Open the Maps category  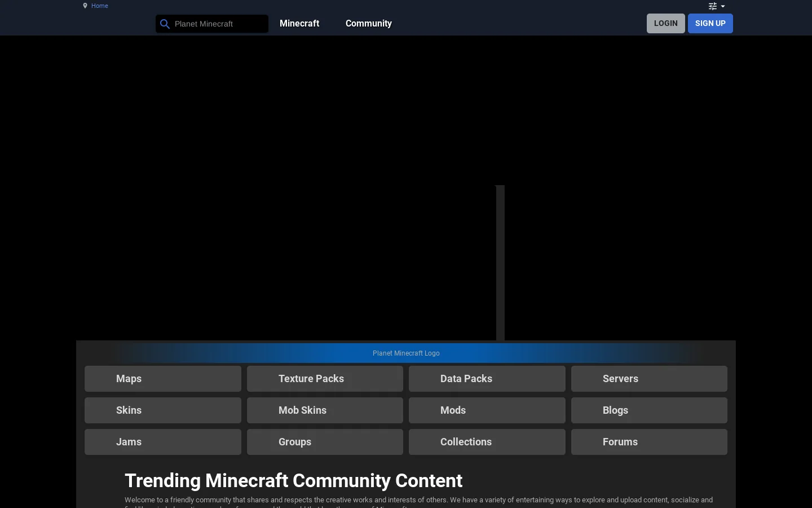[163, 379]
